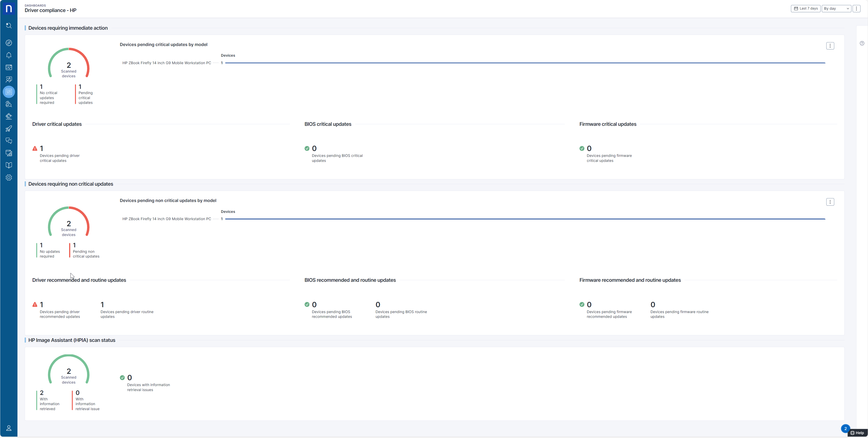Image resolution: width=868 pixels, height=438 pixels.
Task: Click 'Pending non critical updates' count
Action: click(74, 245)
